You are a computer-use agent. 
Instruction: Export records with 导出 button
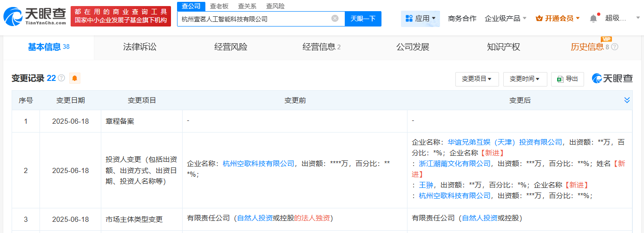(567, 79)
